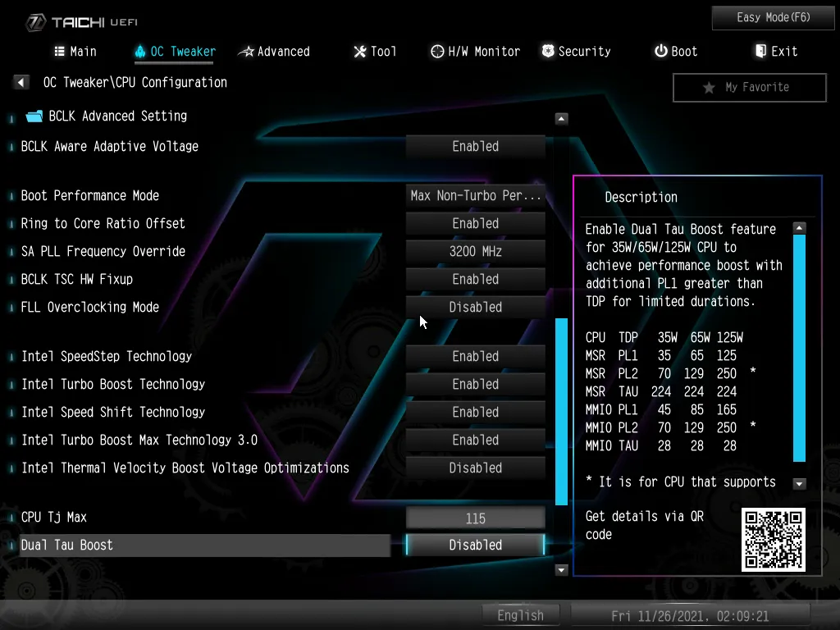
Task: Toggle FLL Overclocking Mode Disabled value
Action: coord(476,307)
